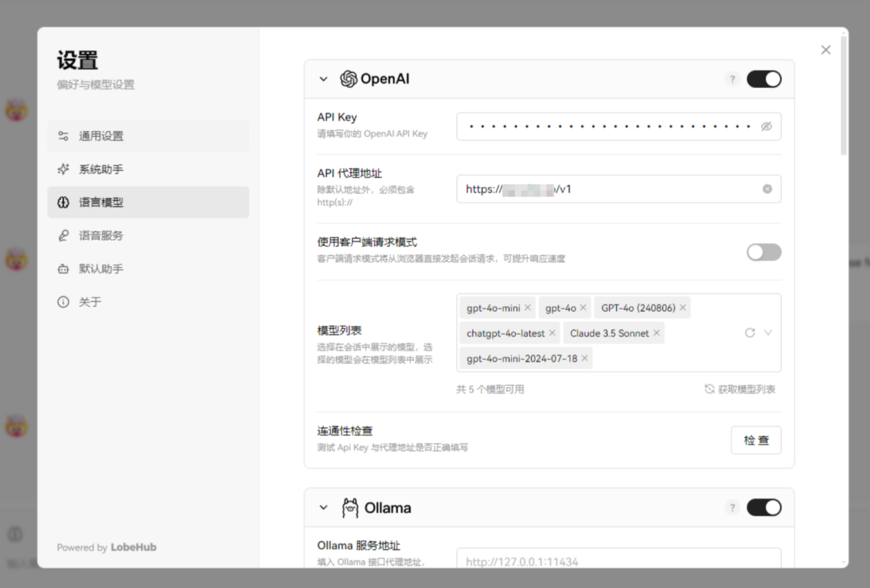Open 关于 page
The height and width of the screenshot is (588, 870).
pyautogui.click(x=149, y=301)
